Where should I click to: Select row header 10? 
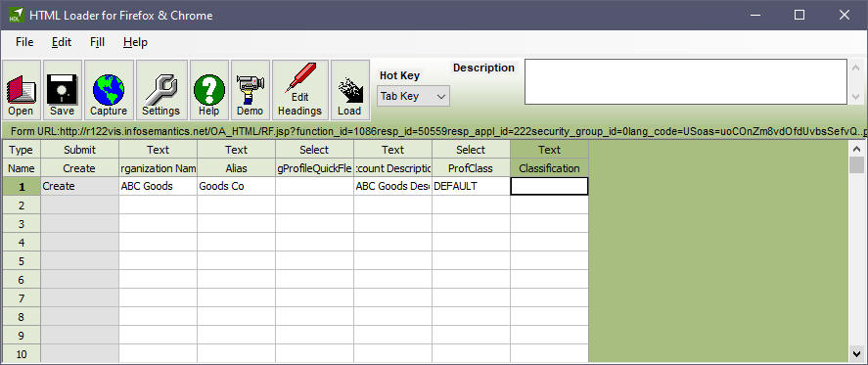[x=22, y=353]
